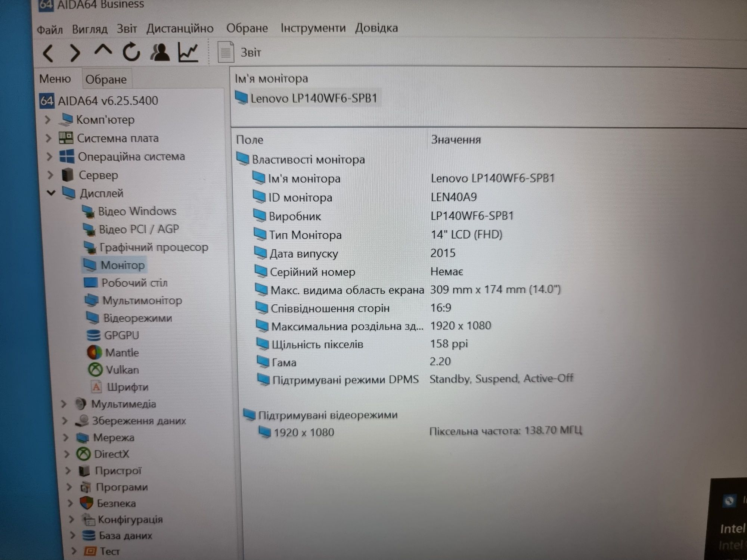
Task: Open the Інструменти menu
Action: coord(313,28)
